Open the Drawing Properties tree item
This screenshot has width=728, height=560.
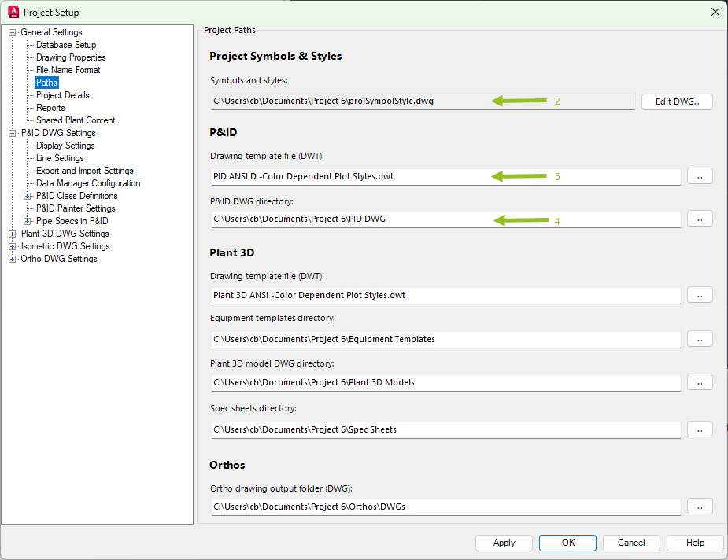click(x=71, y=57)
